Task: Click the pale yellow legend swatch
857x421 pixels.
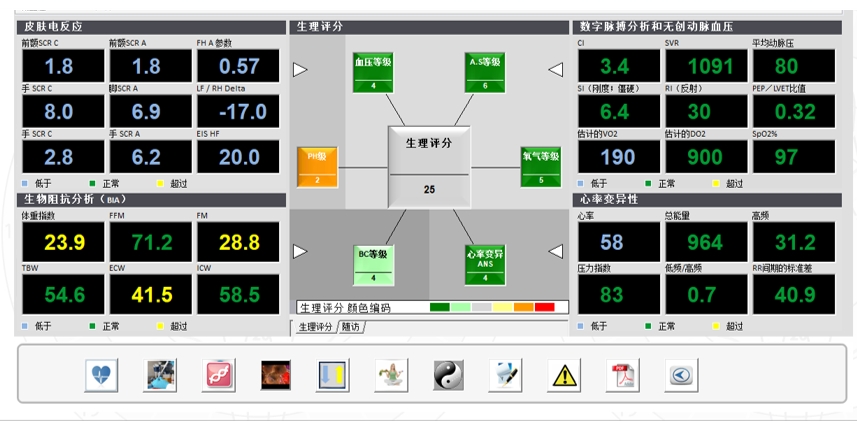Action: coord(502,307)
